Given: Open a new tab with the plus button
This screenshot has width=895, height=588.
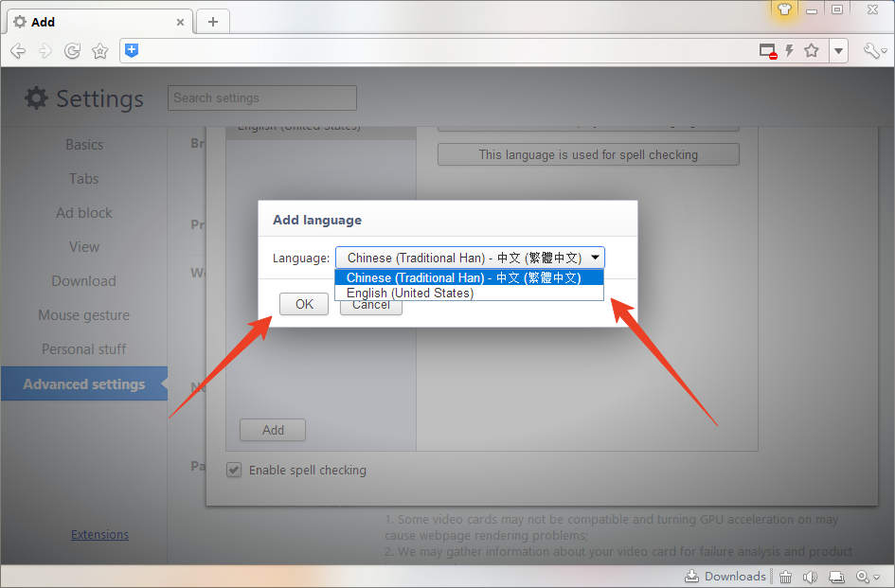Looking at the screenshot, I should tap(213, 22).
